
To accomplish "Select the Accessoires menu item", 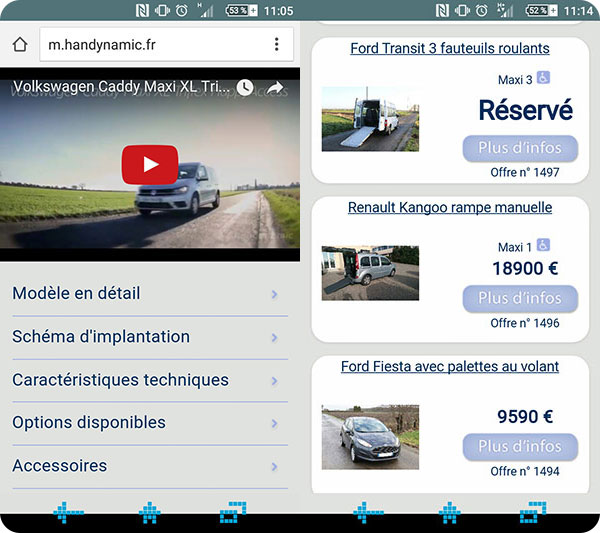I will 145,466.
